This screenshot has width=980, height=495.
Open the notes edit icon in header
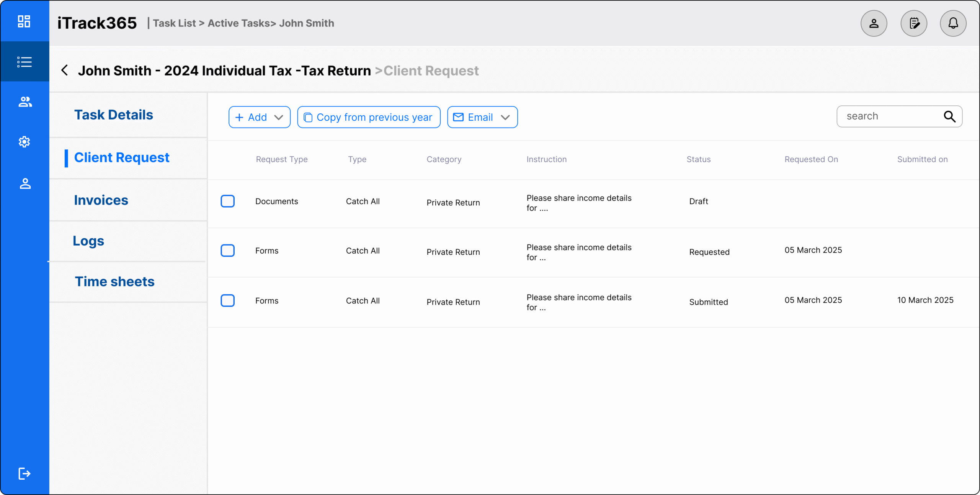914,23
